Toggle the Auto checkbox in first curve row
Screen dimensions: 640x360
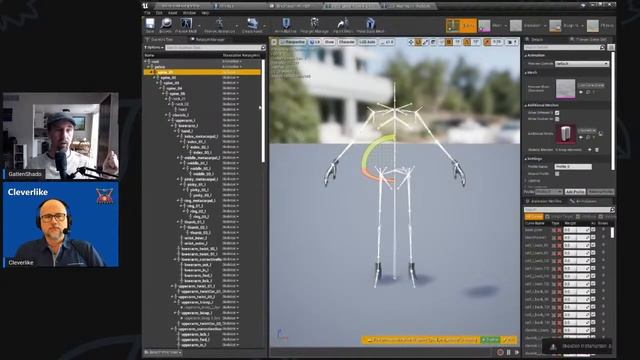tap(593, 230)
